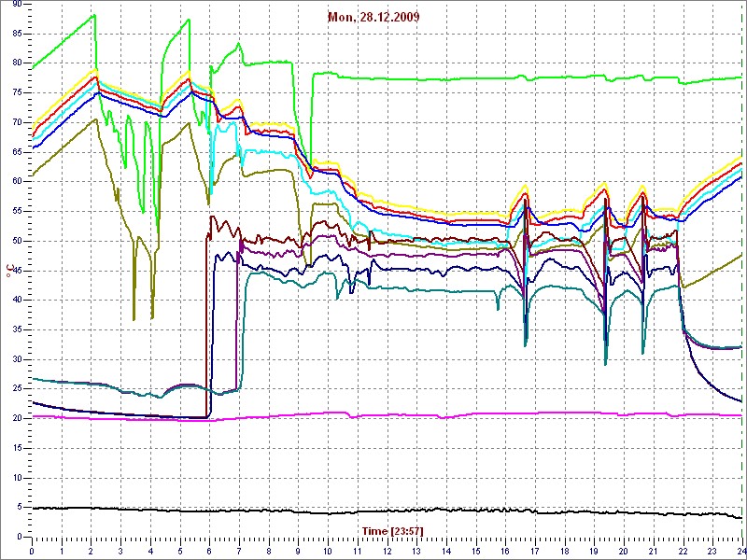747x560 pixels.
Task: Click hour '16' on the time axis
Action: (x=505, y=552)
